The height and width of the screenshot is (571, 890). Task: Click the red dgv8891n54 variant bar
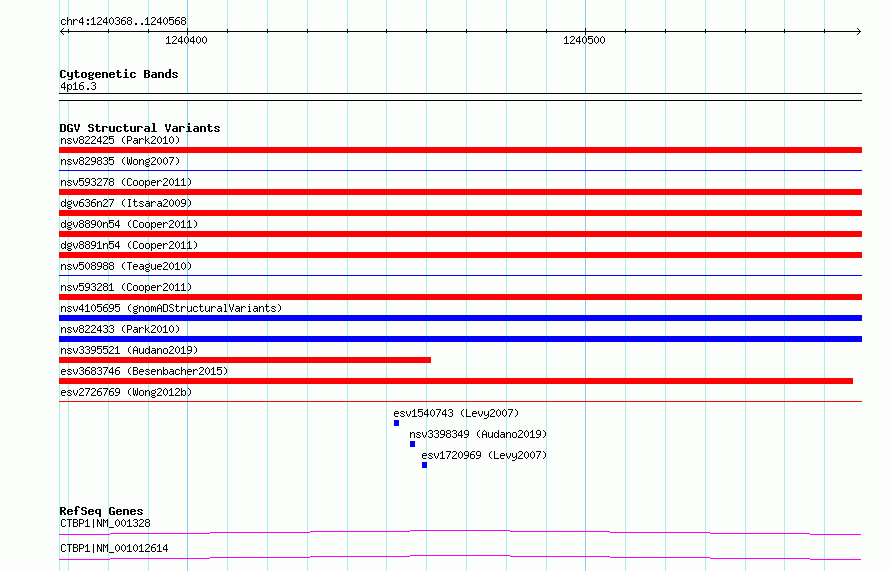tap(460, 255)
